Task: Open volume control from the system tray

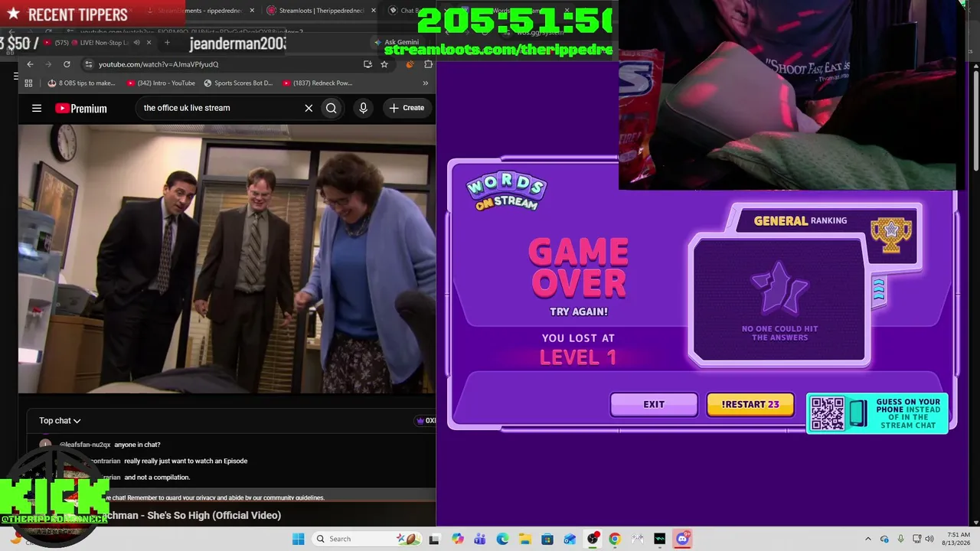Action: [x=929, y=539]
